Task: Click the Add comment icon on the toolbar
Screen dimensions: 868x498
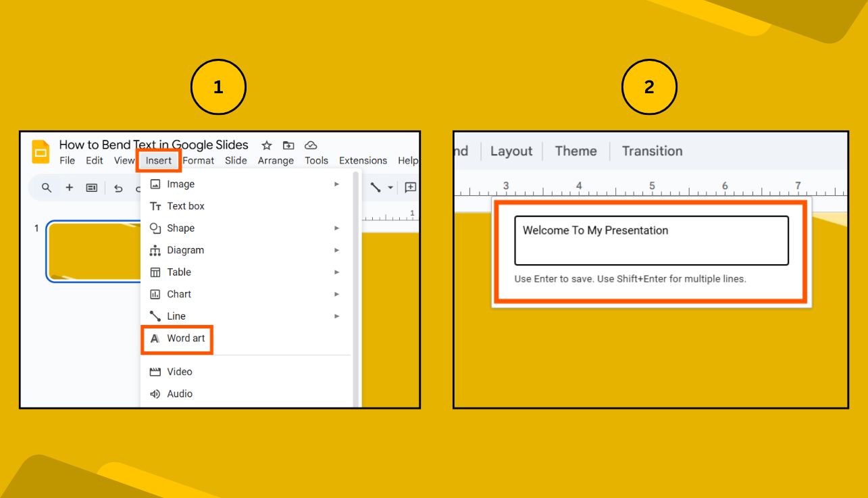Action: 410,188
